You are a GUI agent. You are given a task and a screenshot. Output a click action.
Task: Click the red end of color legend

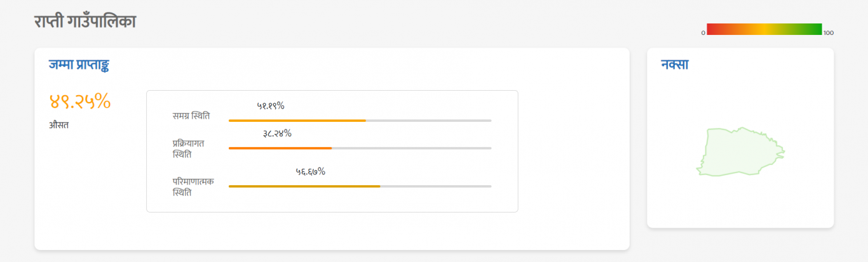[x=713, y=29]
